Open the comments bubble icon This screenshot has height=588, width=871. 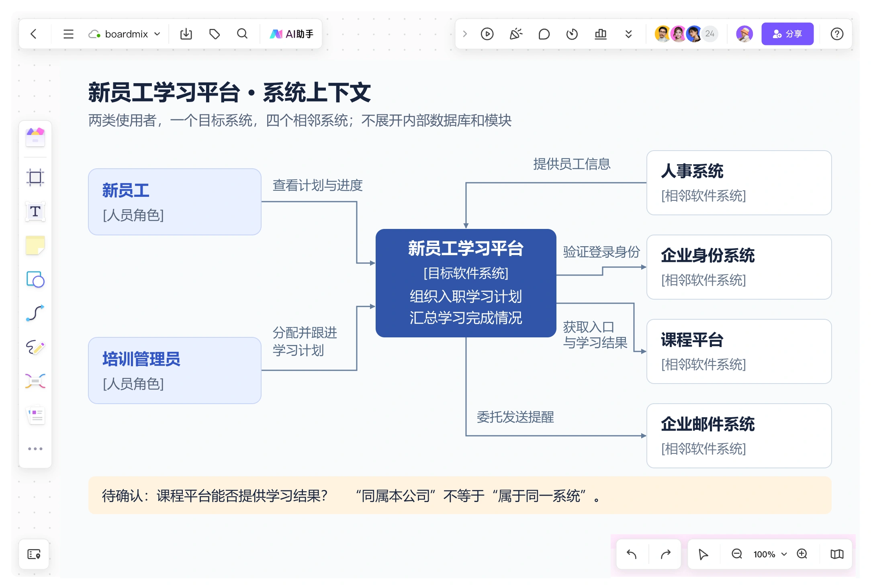tap(544, 34)
